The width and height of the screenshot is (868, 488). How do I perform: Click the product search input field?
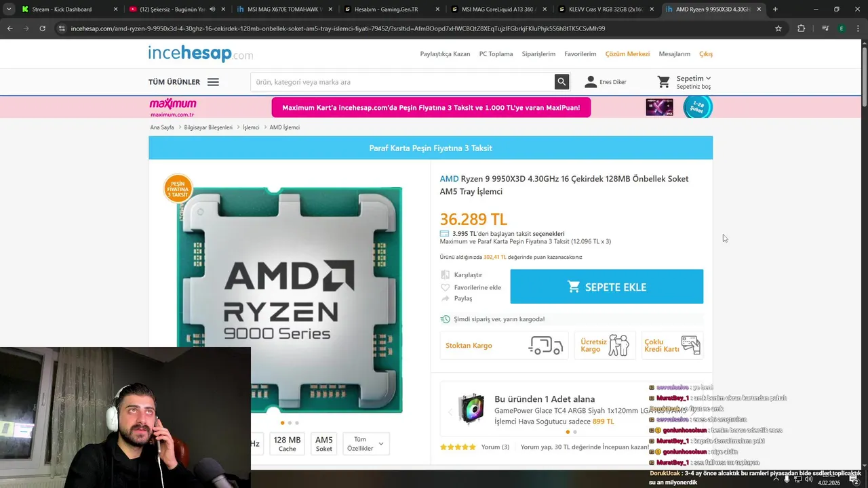[403, 82]
